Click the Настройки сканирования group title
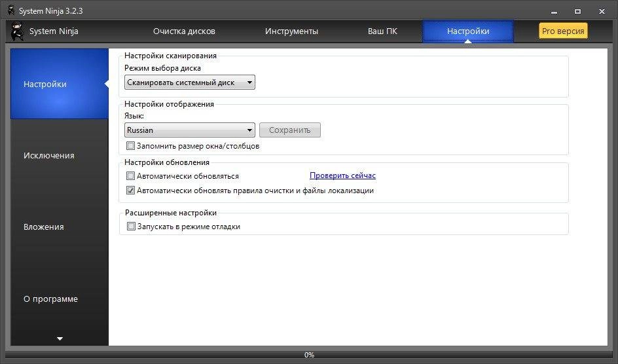 tap(170, 56)
